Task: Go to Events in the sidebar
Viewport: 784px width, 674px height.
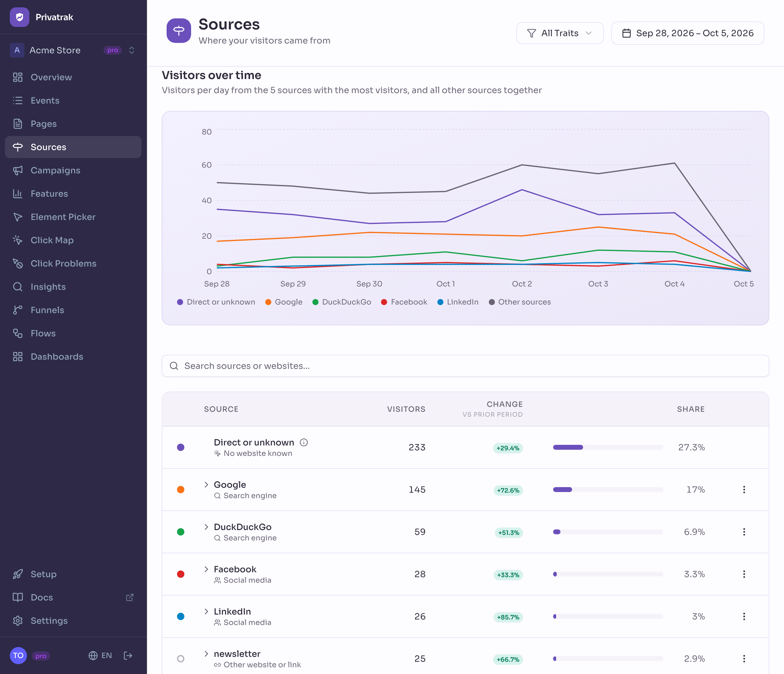Action: pos(73,101)
